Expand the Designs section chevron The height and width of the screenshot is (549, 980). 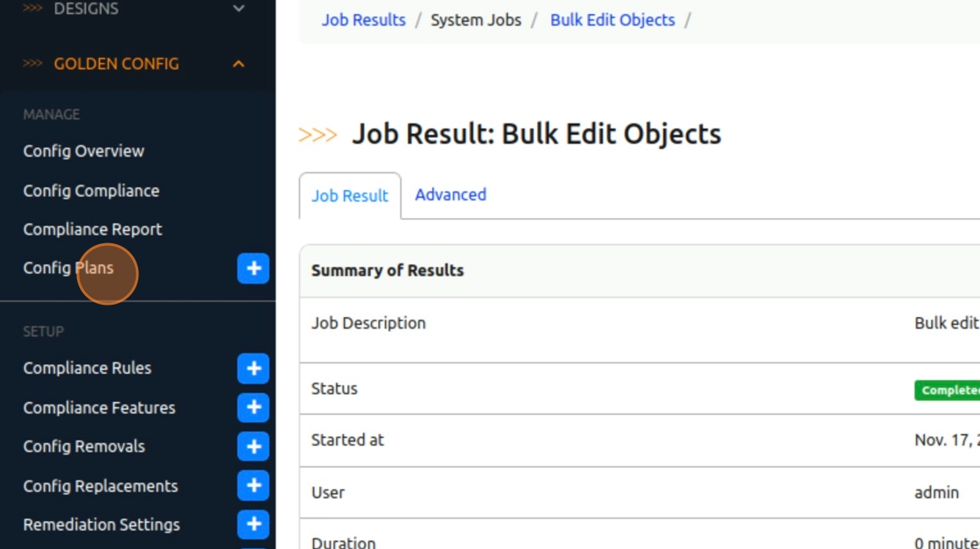[x=239, y=9]
